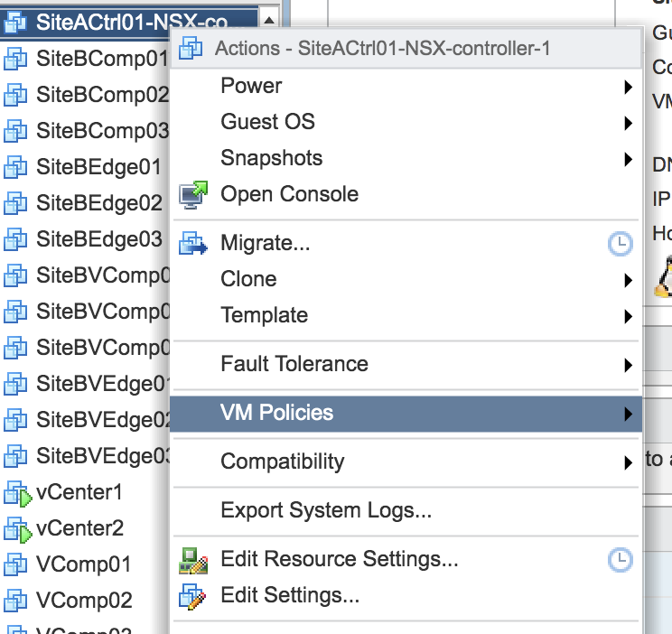The height and width of the screenshot is (634, 672).
Task: Click the VM icon in Actions header
Action: click(191, 48)
